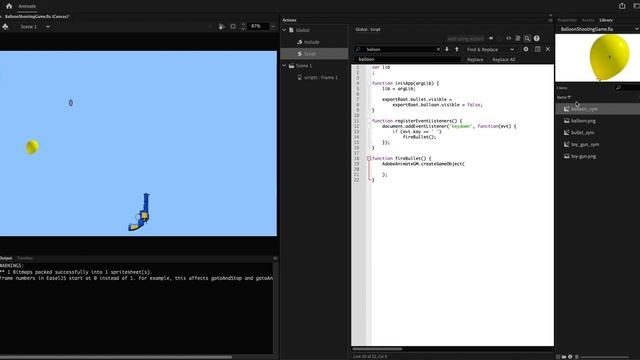
Task: Open the Scene 1 dropdown on stage bar
Action: tap(48, 27)
